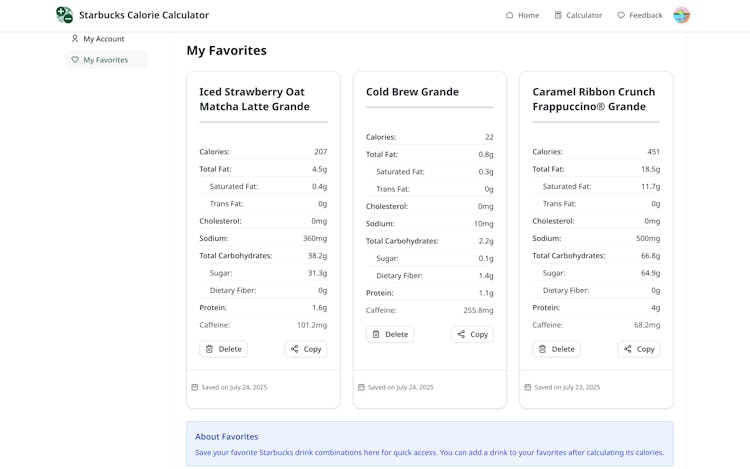Click the 64.9g sugar value
This screenshot has width=750, height=469.
(x=651, y=273)
